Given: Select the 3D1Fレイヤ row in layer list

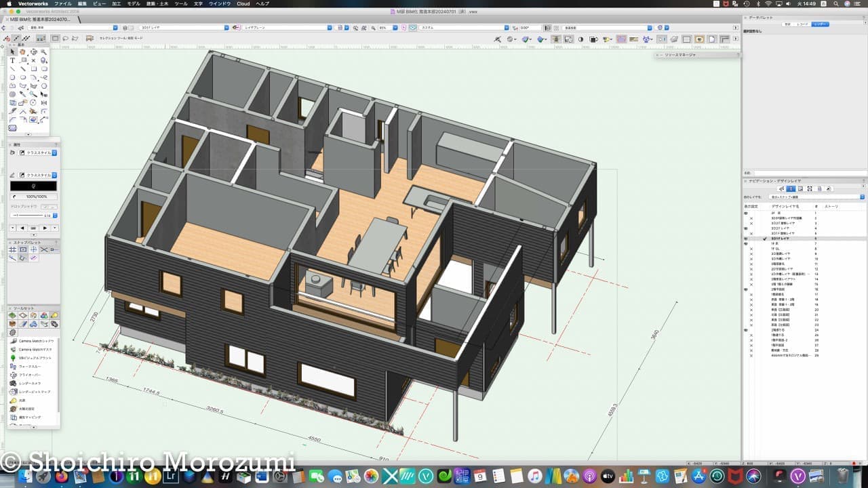Looking at the screenshot, I should (781, 239).
